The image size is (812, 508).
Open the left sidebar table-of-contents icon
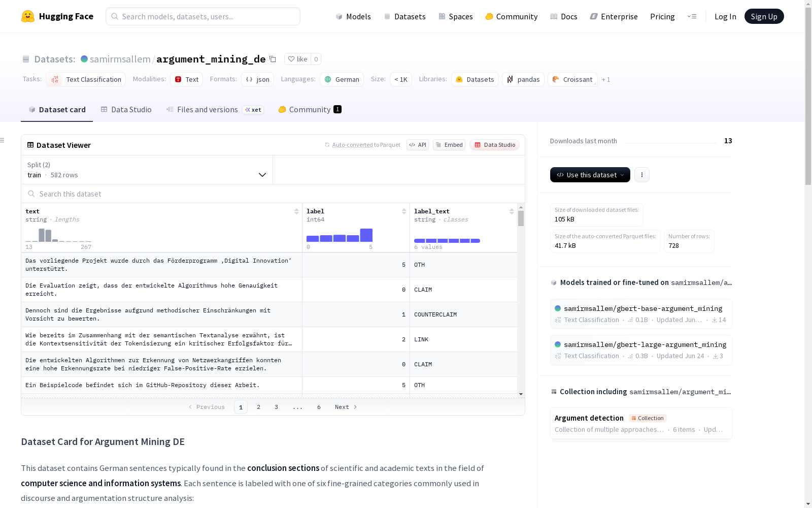(x=3, y=140)
